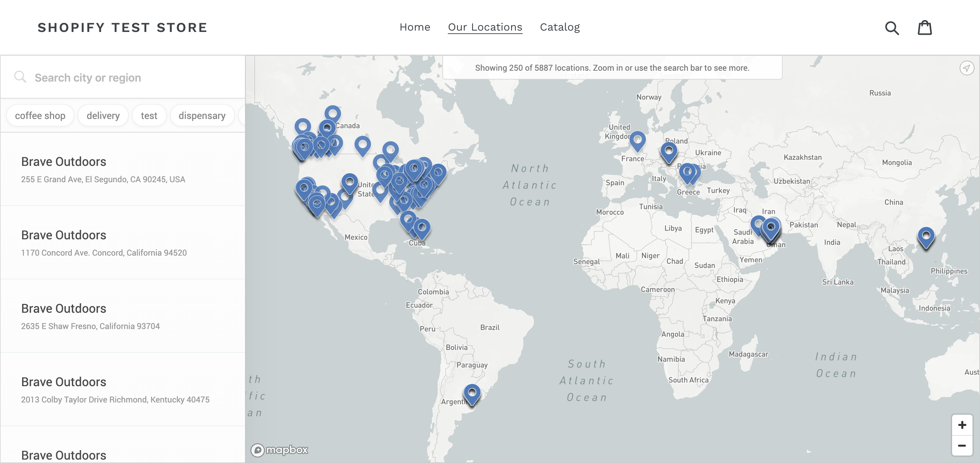Click the header search magnifier icon
This screenshot has width=980, height=463.
(x=892, y=28)
